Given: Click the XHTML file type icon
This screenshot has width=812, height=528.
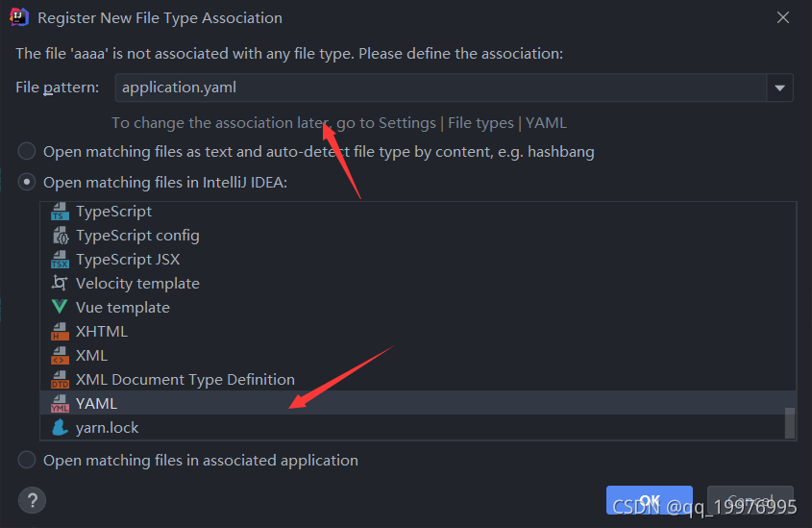Looking at the screenshot, I should coord(60,331).
